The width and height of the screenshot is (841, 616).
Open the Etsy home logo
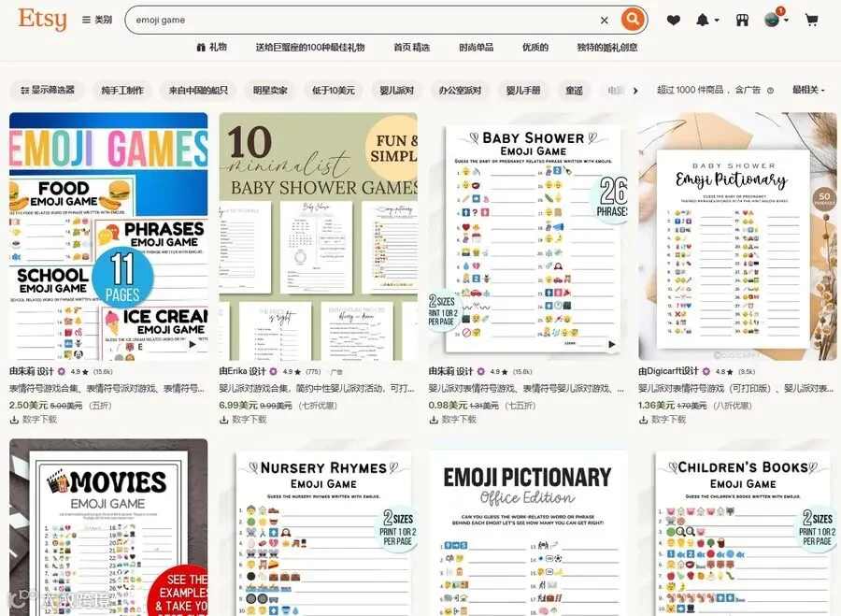(42, 20)
